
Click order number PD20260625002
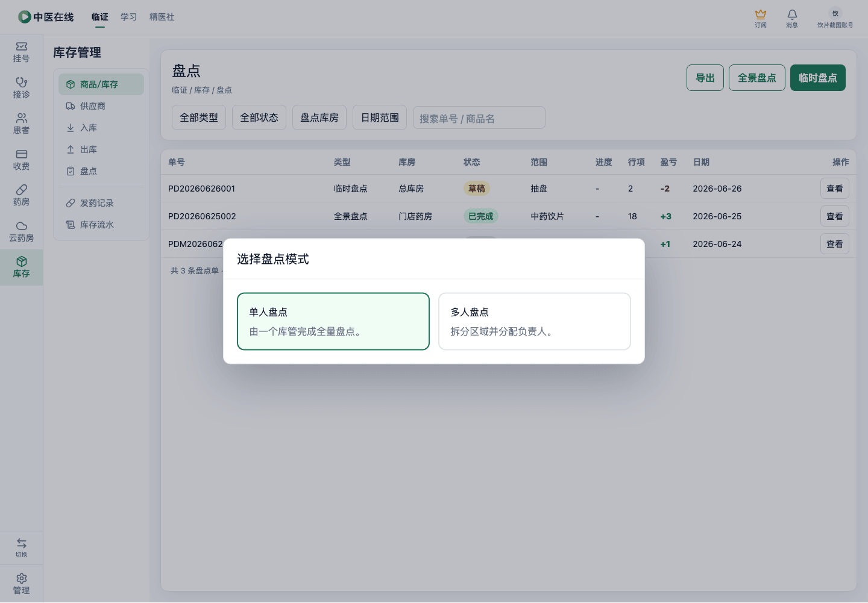tap(202, 216)
